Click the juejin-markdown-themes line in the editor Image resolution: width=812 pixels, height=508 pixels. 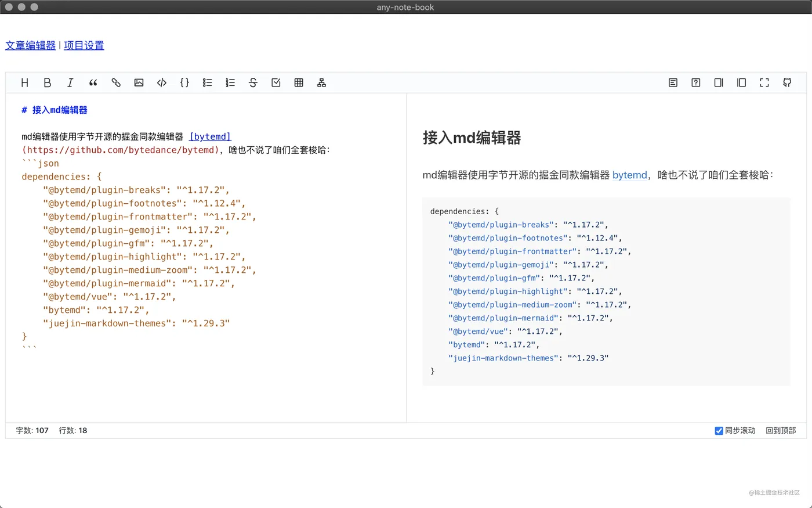coord(136,323)
